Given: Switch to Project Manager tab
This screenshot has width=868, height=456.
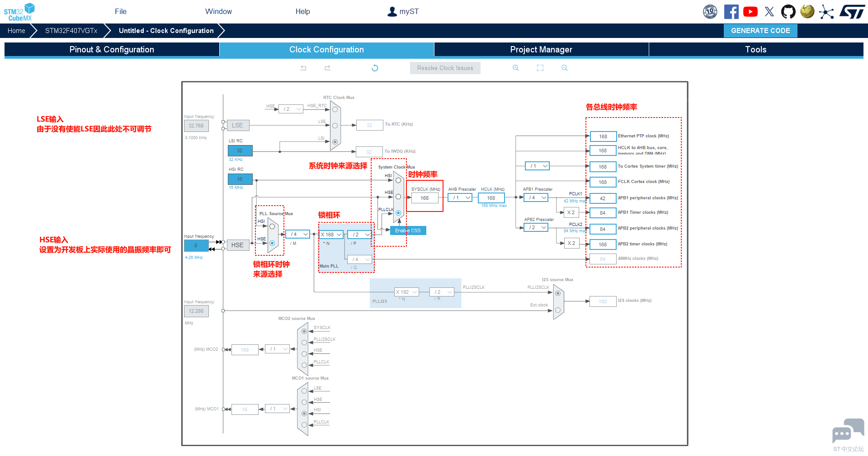Looking at the screenshot, I should [541, 50].
